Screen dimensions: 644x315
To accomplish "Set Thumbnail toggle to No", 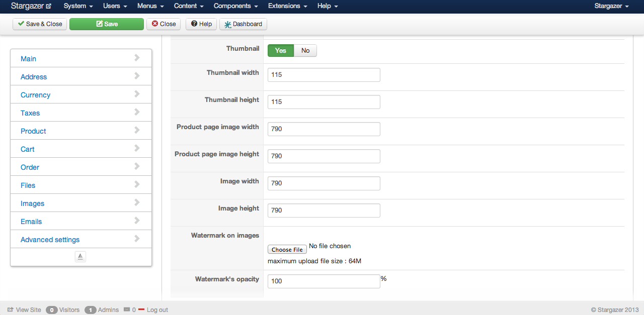I will pyautogui.click(x=305, y=51).
